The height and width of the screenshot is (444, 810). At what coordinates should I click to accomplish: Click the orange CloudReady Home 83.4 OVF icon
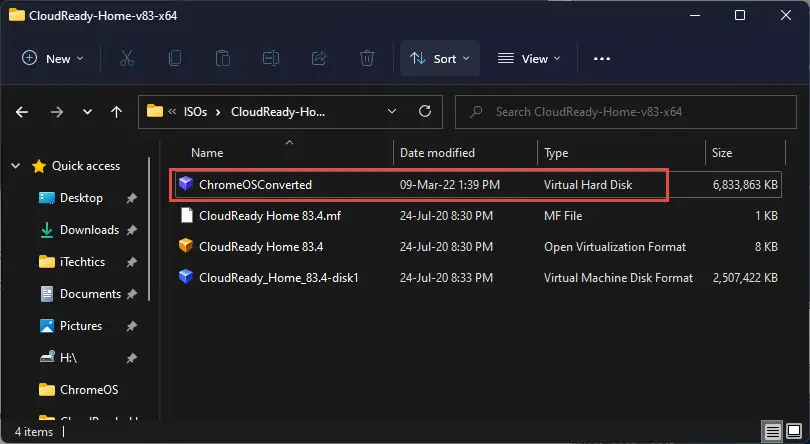click(x=185, y=246)
